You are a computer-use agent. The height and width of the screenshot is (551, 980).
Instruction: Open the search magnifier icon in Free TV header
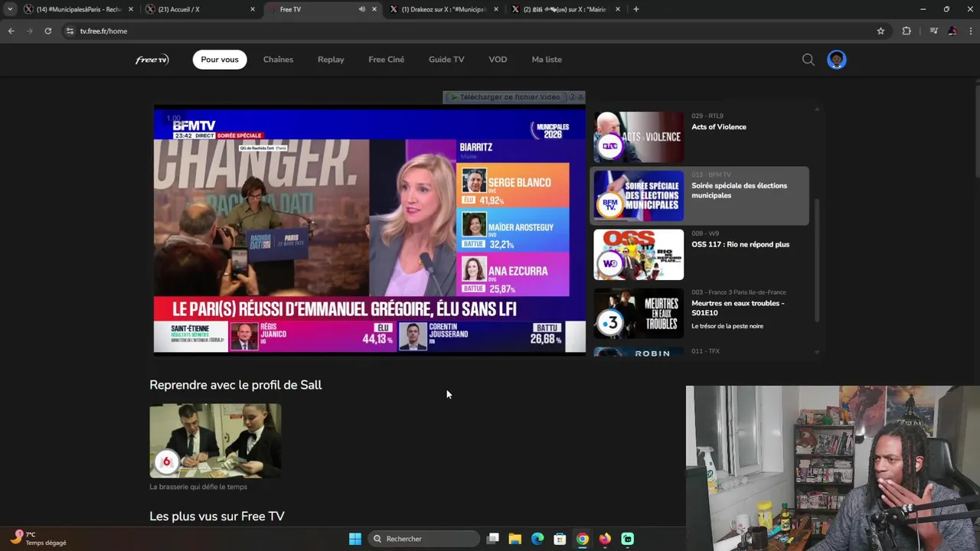point(808,60)
